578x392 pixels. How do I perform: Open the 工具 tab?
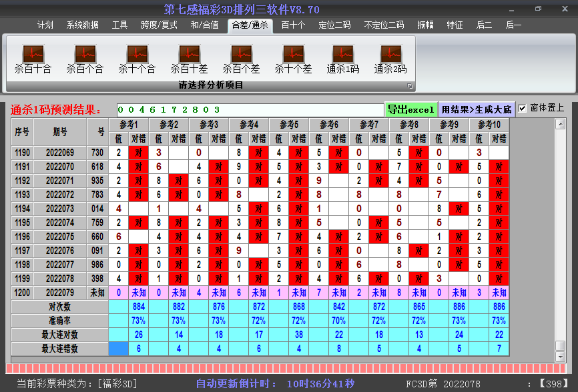tap(119, 25)
